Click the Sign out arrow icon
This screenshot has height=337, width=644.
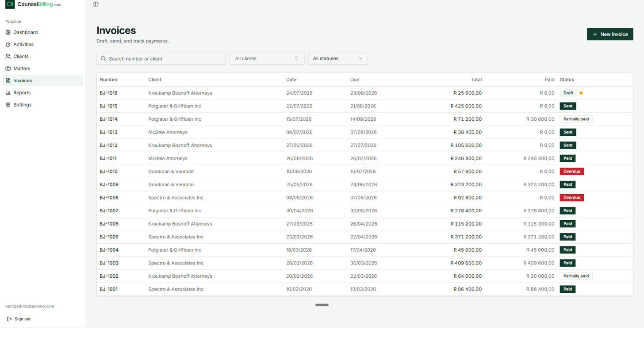point(9,319)
